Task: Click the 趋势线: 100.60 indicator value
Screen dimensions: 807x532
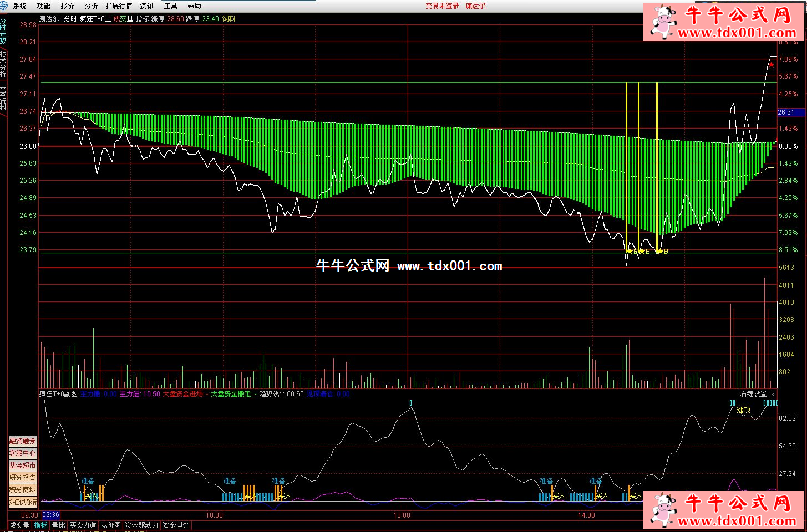Action: tap(281, 394)
